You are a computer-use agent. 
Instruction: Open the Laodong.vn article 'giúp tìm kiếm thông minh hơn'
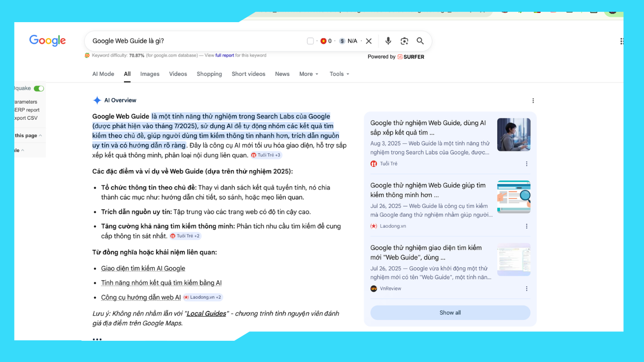pos(428,190)
